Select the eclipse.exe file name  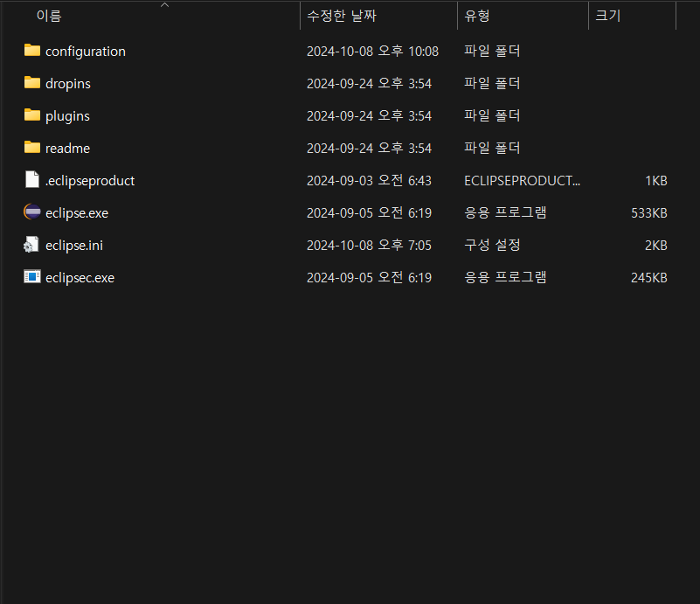click(77, 213)
